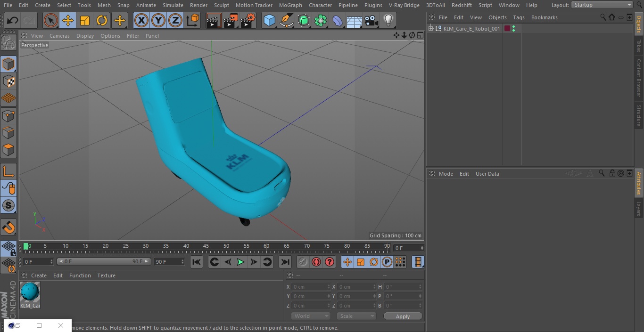This screenshot has height=332, width=644.
Task: Open Bookmarks in Object Manager
Action: pyautogui.click(x=544, y=17)
